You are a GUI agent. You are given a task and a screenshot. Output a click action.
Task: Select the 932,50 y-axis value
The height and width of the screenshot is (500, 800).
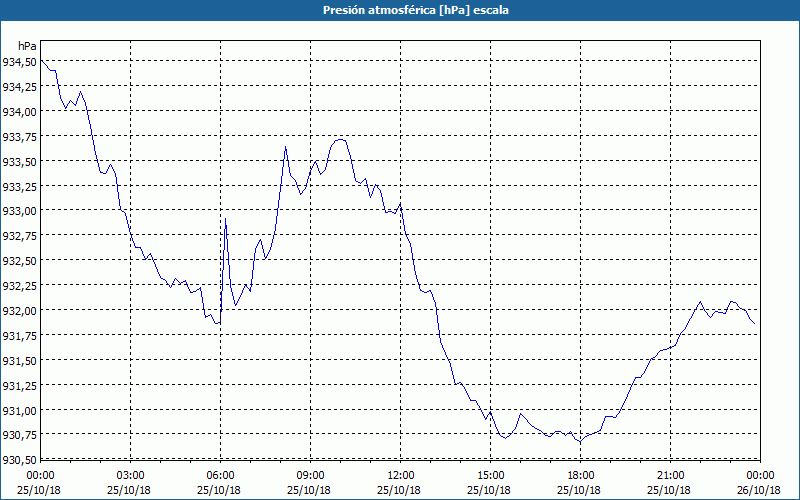19,261
